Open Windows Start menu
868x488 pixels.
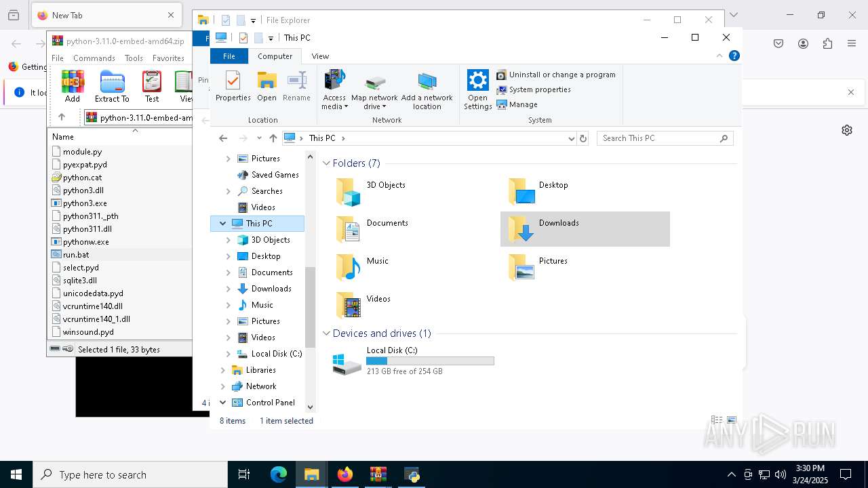pos(16,474)
